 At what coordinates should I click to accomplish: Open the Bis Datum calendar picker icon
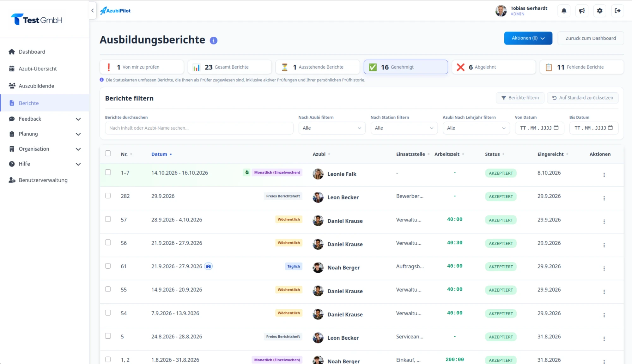pos(611,128)
